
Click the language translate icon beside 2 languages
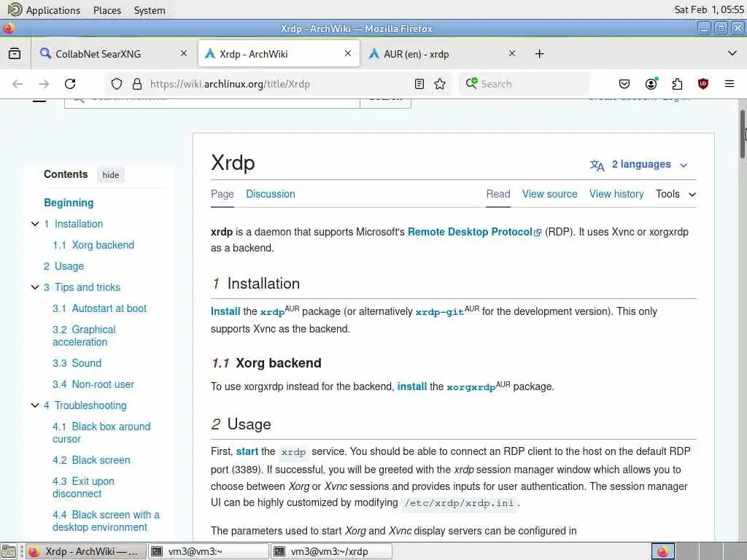coord(597,166)
